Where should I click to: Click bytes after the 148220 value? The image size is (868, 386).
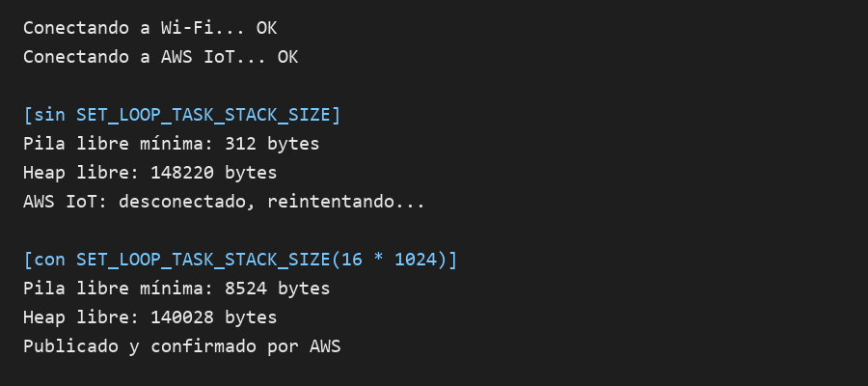point(251,173)
